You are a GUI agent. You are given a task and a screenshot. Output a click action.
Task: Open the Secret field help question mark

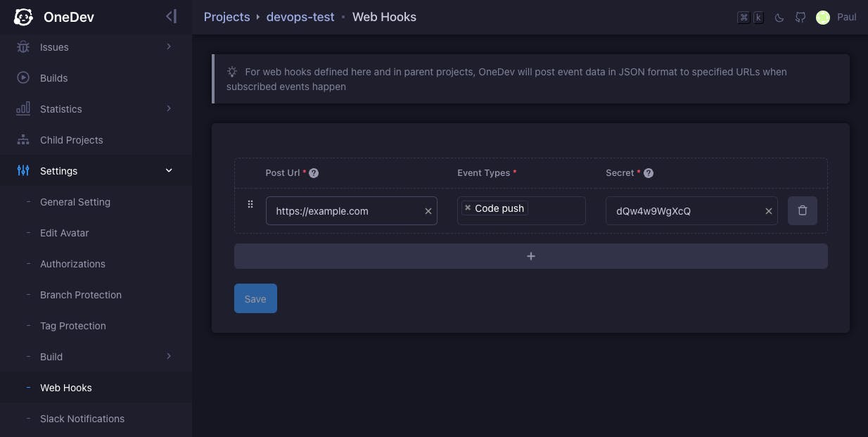648,172
